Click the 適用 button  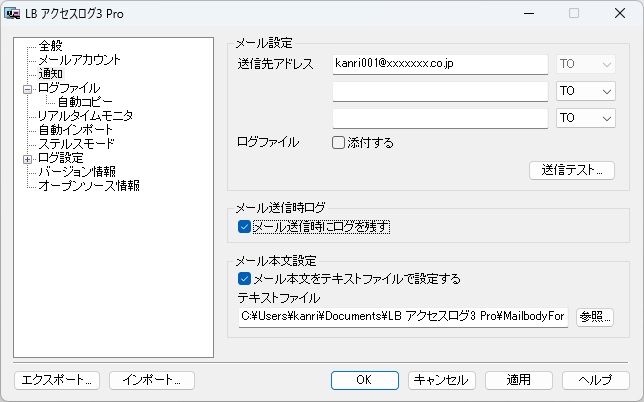(x=519, y=380)
